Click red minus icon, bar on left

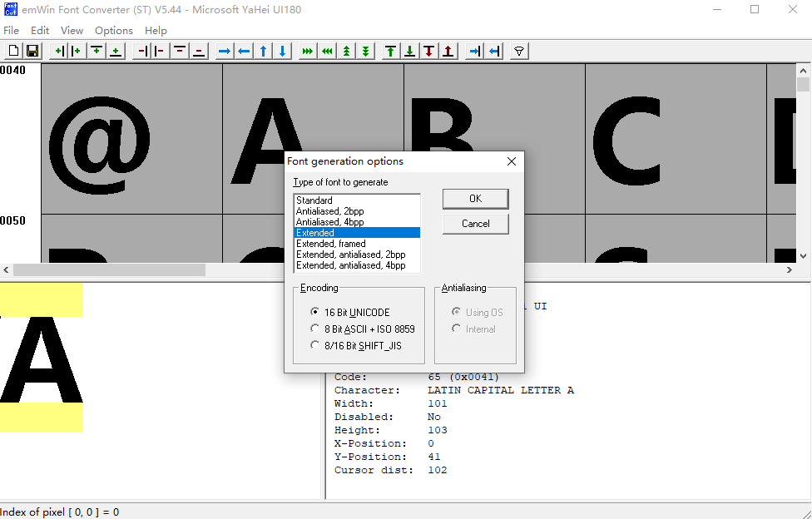[160, 51]
